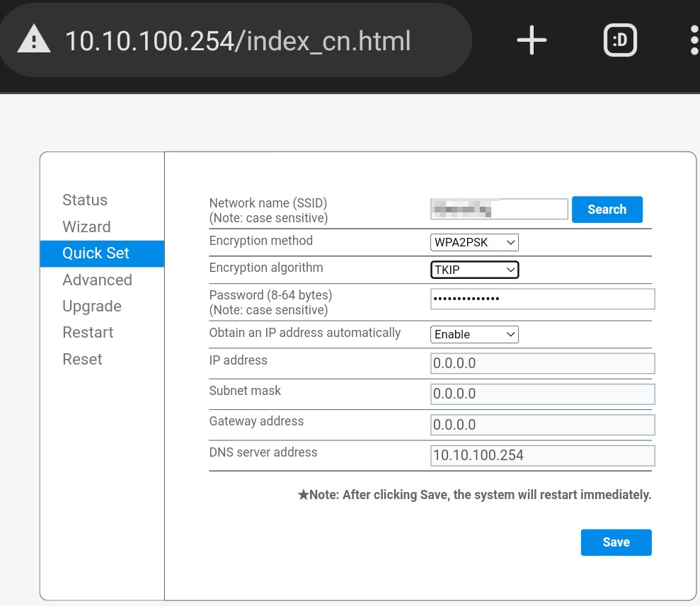Open Obtain IP automatically dropdown
700x606 pixels.
[474, 334]
